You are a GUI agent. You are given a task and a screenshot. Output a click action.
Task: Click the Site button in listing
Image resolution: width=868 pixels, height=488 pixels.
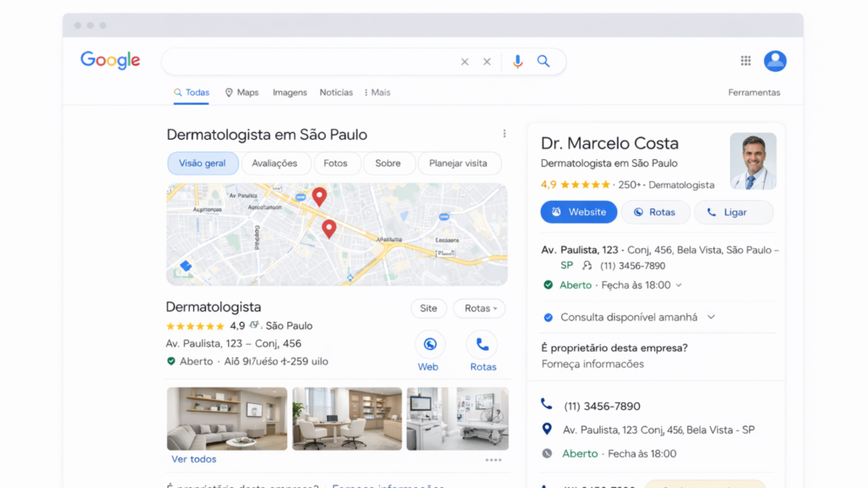[x=428, y=308]
